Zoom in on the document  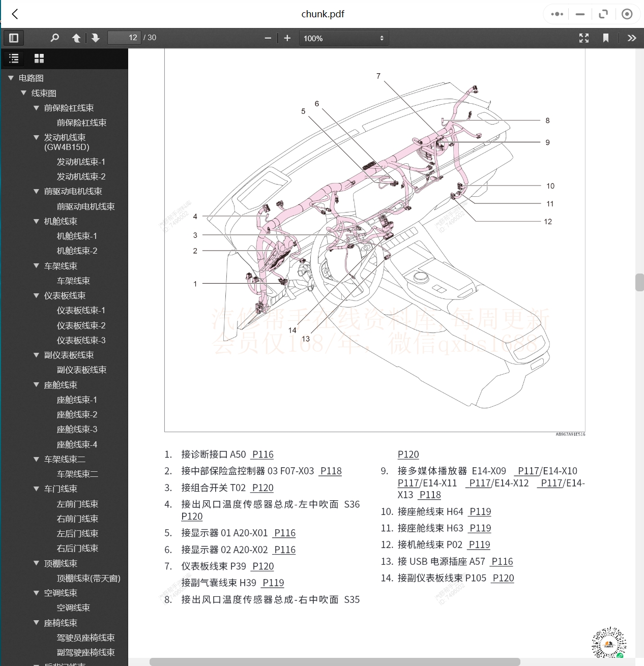pos(287,38)
